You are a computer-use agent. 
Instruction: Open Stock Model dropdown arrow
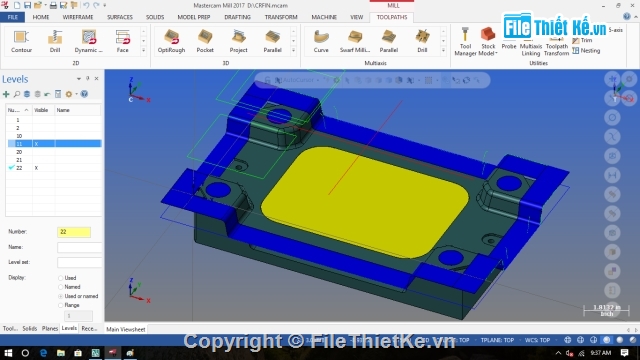pyautogui.click(x=496, y=53)
